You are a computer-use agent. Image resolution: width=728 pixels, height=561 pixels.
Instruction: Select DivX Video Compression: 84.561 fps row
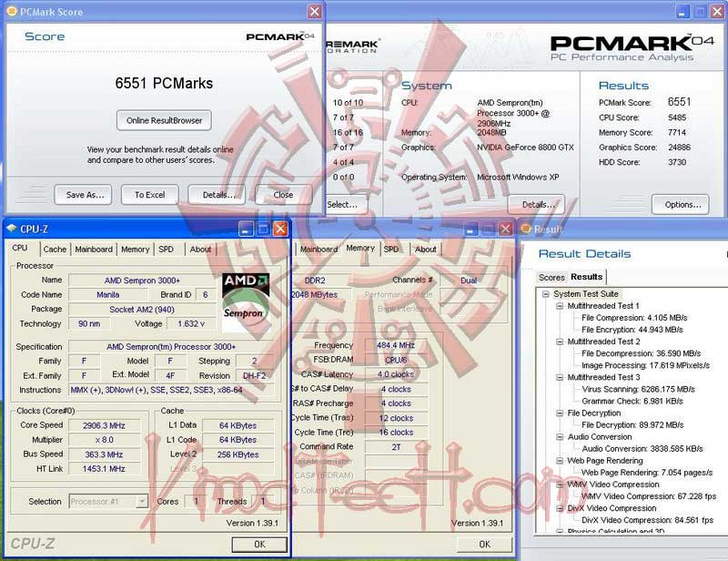[647, 520]
